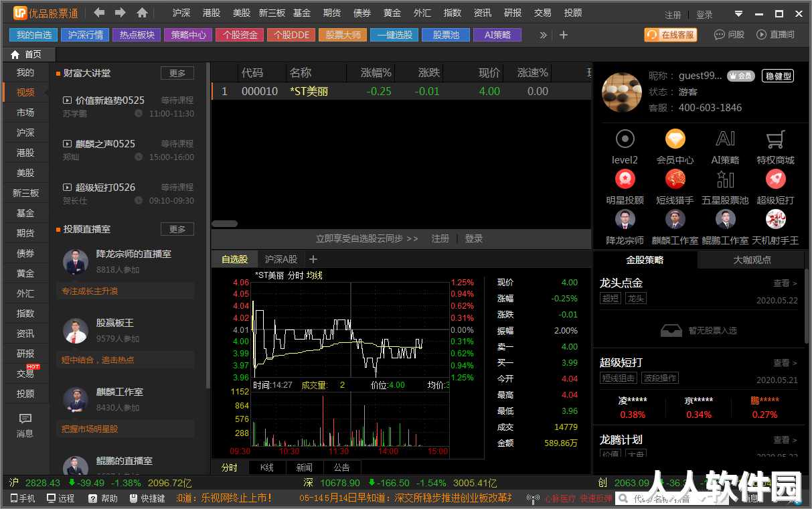Screen dimensions: 812x509
Task: Open 问股 chat icon
Action: point(729,35)
